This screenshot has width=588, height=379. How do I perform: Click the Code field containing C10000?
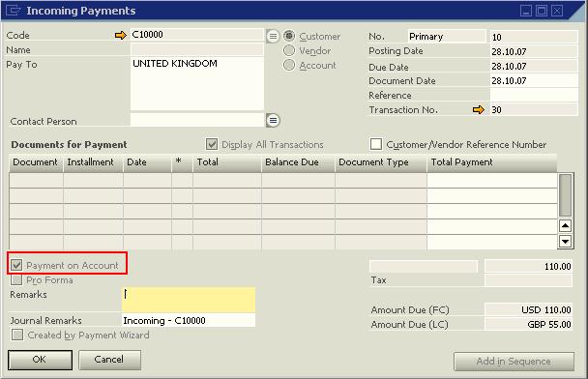pyautogui.click(x=197, y=35)
